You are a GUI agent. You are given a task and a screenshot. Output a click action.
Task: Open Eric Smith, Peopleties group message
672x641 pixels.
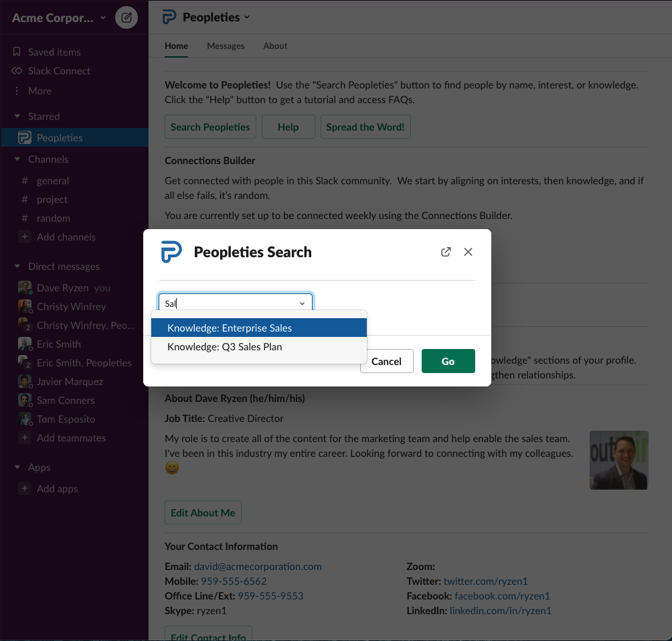pos(74,363)
